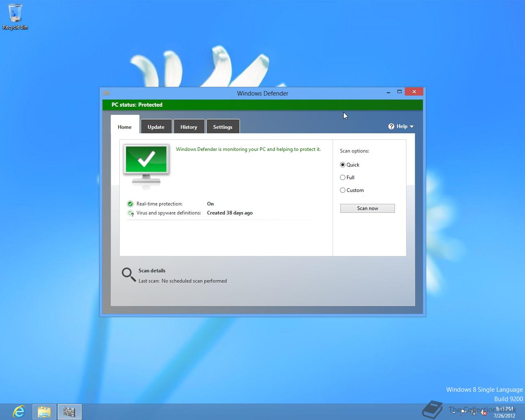The width and height of the screenshot is (525, 420).
Task: Click the virus definitions status icon
Action: (x=130, y=213)
